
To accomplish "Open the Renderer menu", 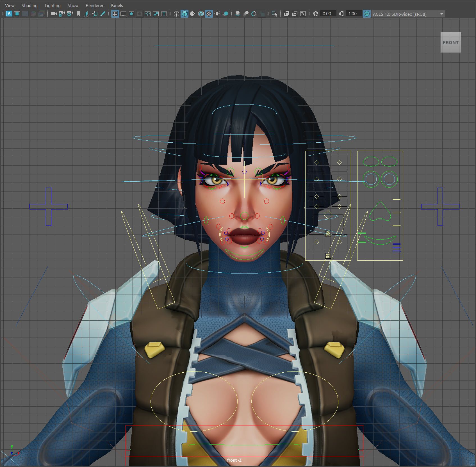I will coord(94,5).
